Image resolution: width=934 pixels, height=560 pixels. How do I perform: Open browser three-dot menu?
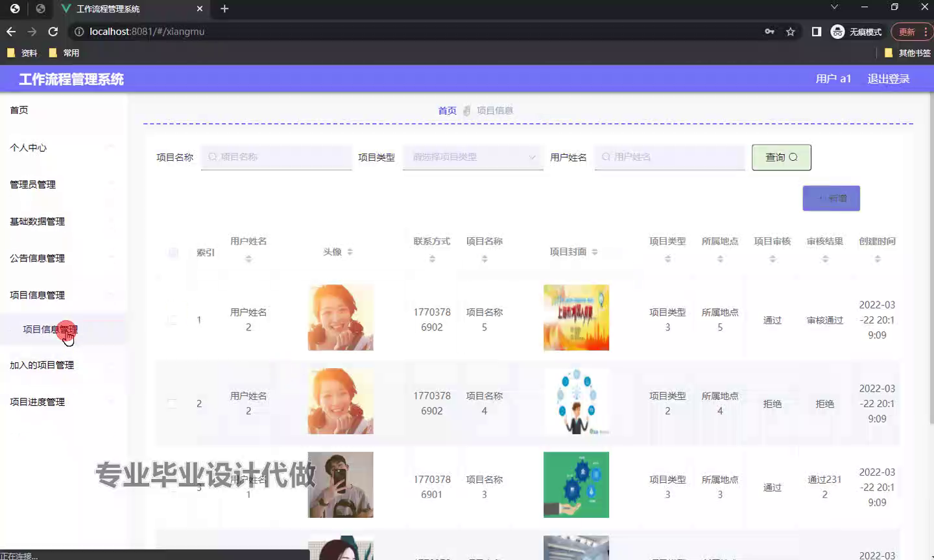pos(926,32)
